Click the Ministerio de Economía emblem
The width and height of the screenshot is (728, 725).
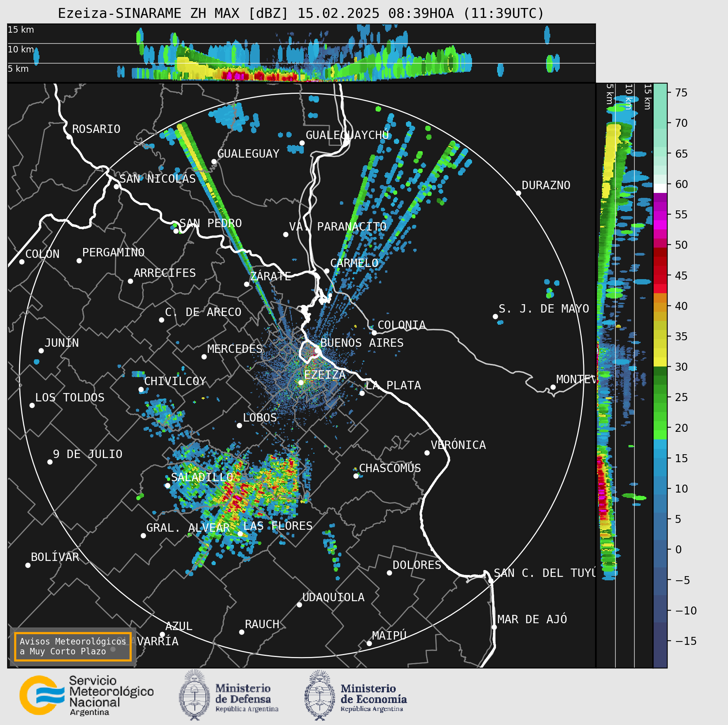(x=355, y=695)
